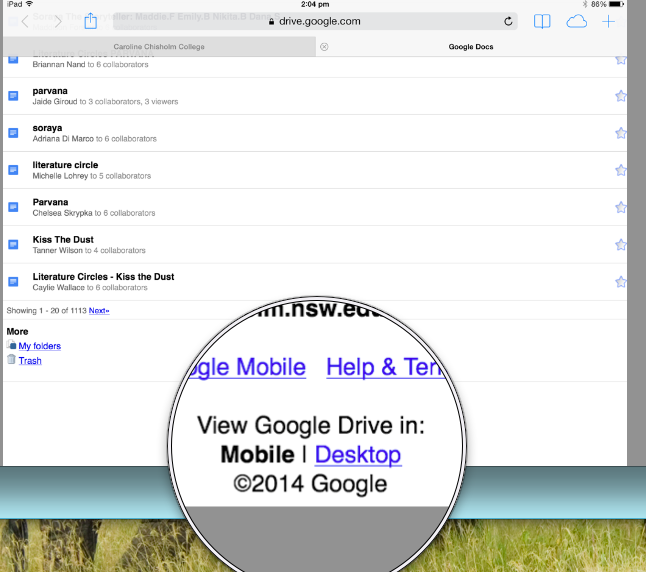Click the My folders folder icon
The height and width of the screenshot is (572, 646).
[x=12, y=345]
